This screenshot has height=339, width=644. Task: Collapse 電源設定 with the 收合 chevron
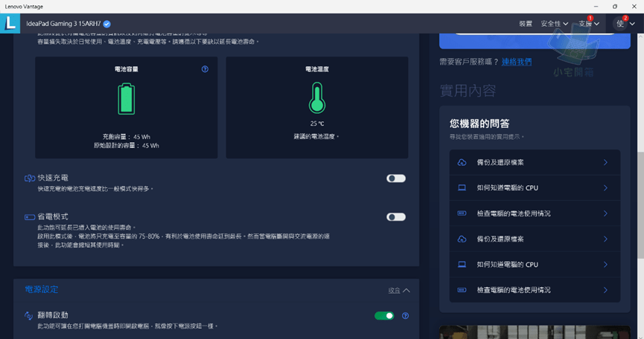point(407,290)
